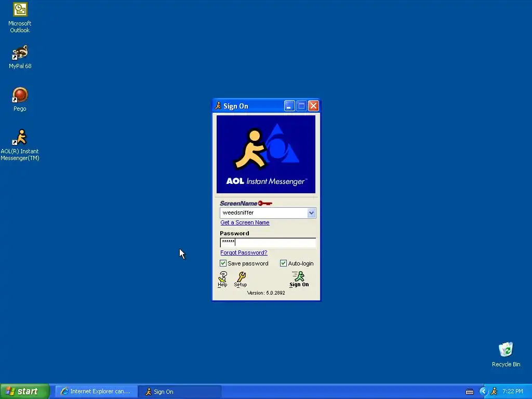Image resolution: width=532 pixels, height=399 pixels.
Task: Click the Help icon in Sign On window
Action: coord(222,279)
